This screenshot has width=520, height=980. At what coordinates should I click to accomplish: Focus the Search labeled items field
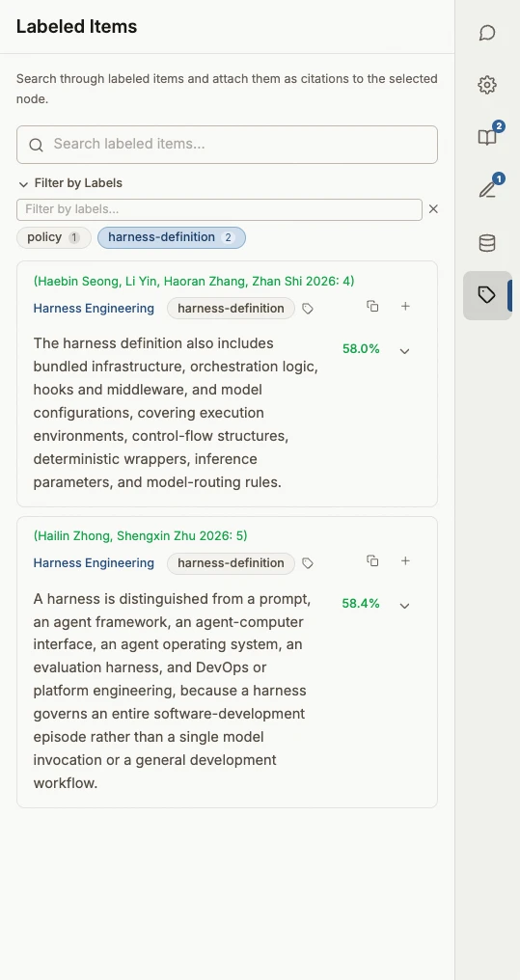point(227,145)
